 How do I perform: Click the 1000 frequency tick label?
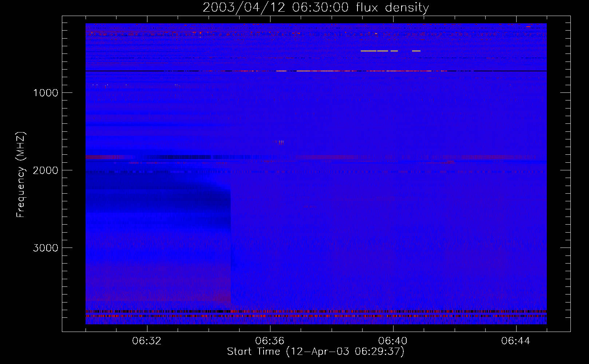coord(46,93)
